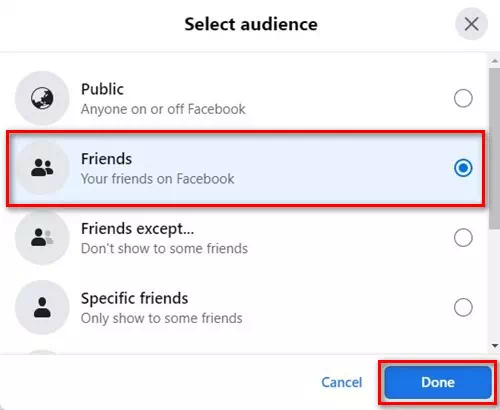Close the Select audience dialog
500x410 pixels.
click(x=471, y=24)
